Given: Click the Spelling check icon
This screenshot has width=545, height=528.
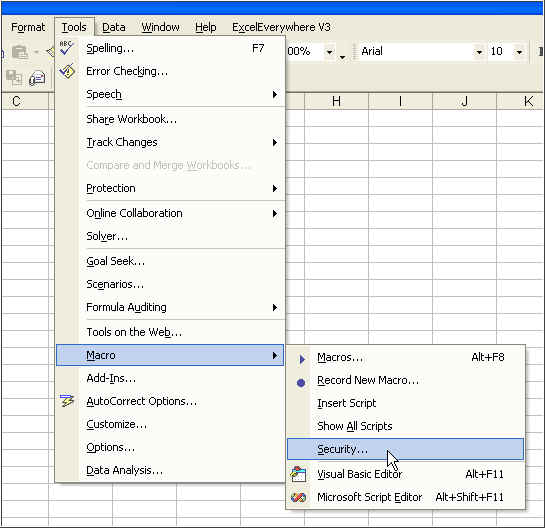Looking at the screenshot, I should (66, 48).
